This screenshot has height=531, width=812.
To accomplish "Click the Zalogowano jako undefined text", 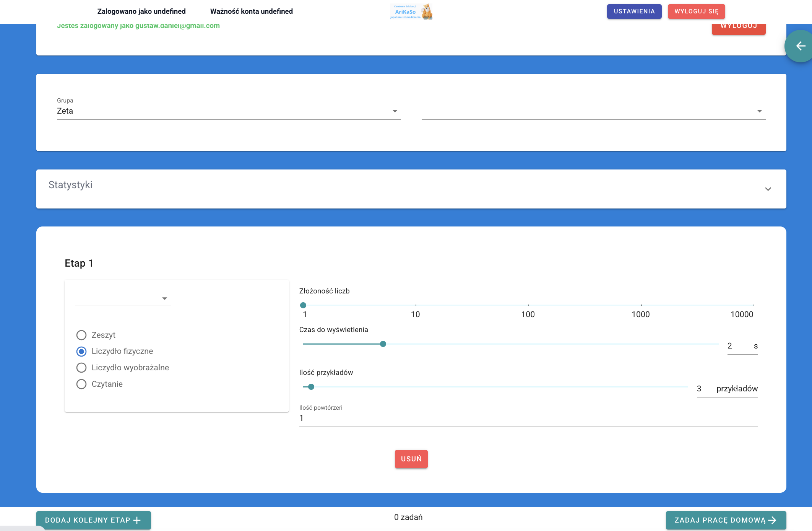I will tap(141, 11).
